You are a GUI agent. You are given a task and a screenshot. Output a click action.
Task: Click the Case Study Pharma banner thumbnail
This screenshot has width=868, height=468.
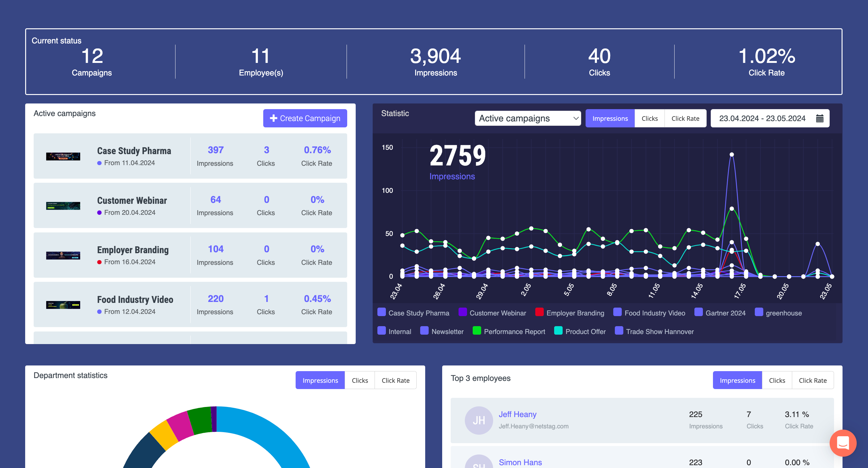coord(63,156)
